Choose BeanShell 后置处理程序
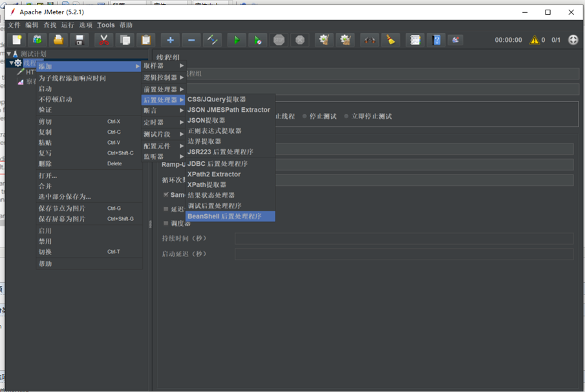Screen dimensions: 585x392 tap(230, 216)
